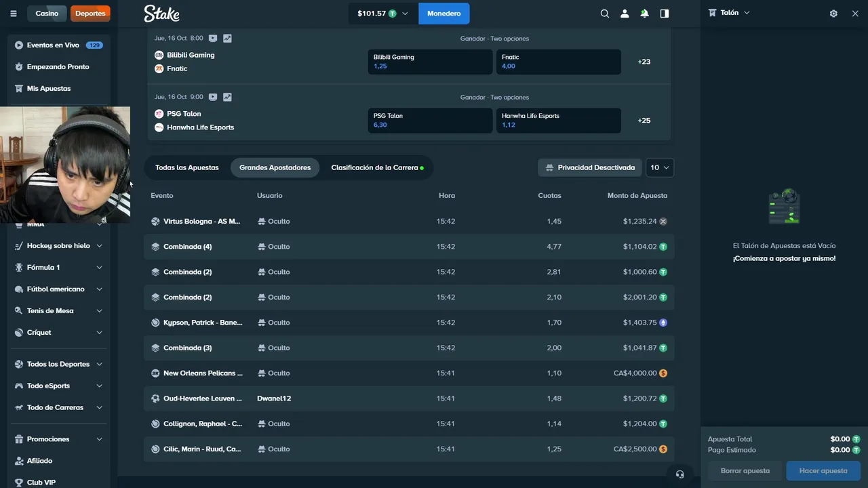Click Eventos en Vivo sidebar icon

[19, 45]
